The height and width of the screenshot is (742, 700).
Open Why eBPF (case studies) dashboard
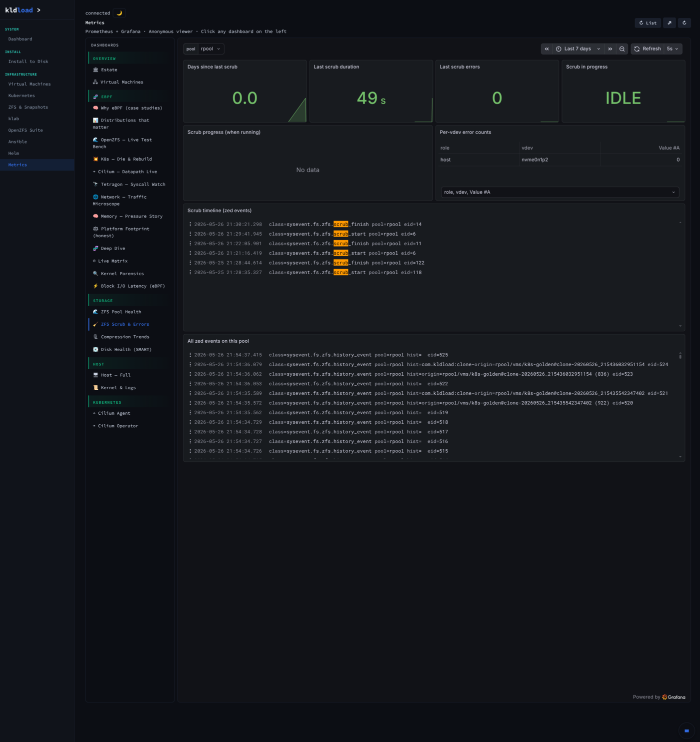tap(131, 108)
